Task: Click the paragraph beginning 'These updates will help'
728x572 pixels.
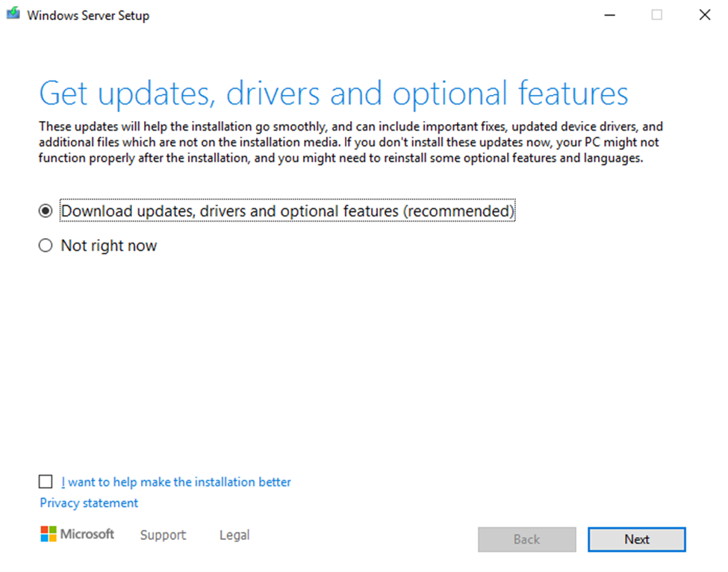Action: tap(350, 142)
